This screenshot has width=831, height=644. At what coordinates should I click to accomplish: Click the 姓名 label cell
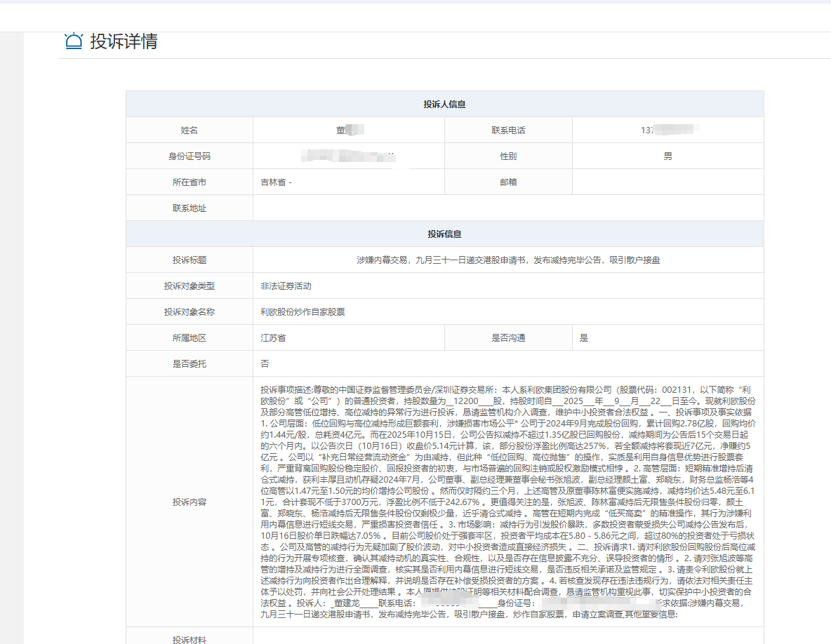(190, 130)
